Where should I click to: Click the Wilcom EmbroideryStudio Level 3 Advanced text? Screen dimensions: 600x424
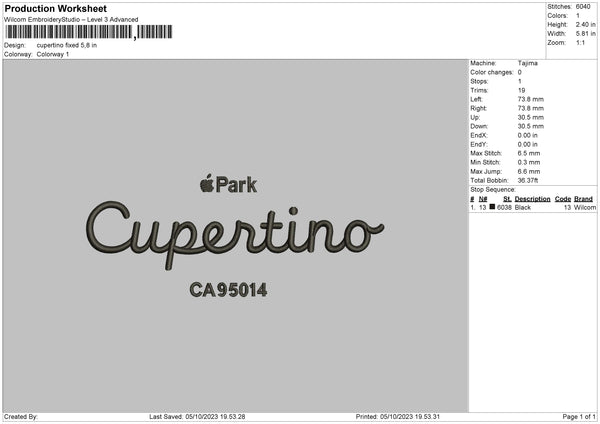pyautogui.click(x=71, y=20)
